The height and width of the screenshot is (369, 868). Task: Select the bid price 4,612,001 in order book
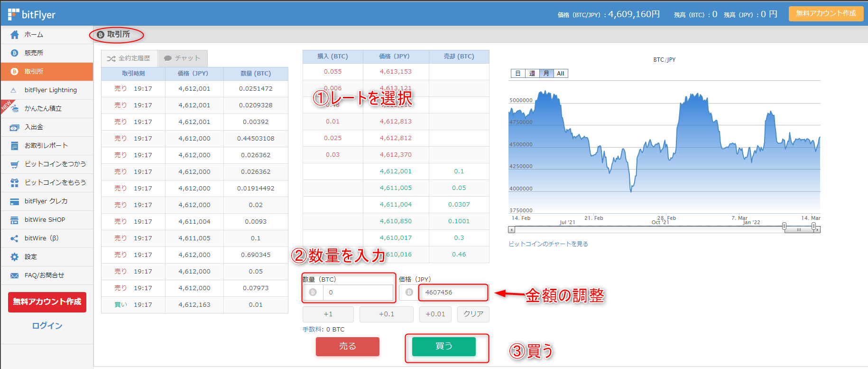[396, 171]
